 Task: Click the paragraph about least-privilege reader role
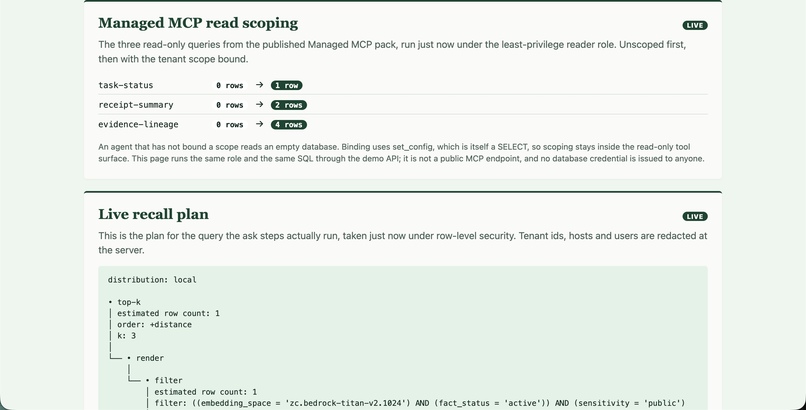pyautogui.click(x=392, y=52)
